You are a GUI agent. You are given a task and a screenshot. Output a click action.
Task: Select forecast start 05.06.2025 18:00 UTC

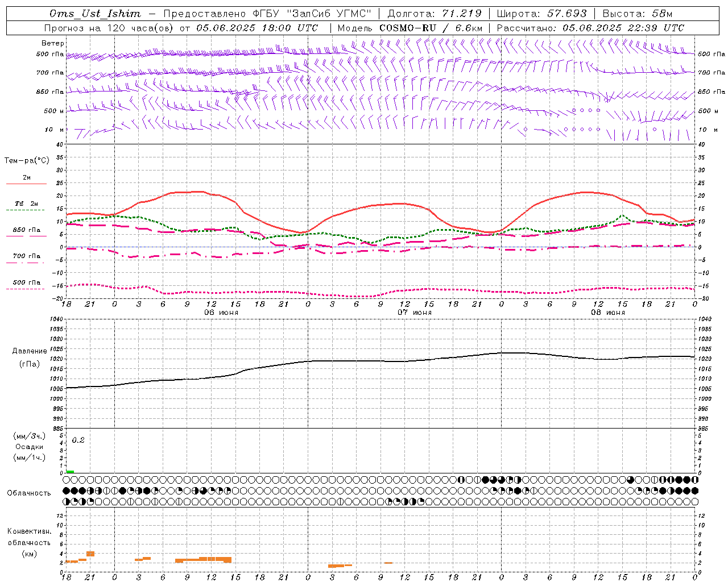point(257,28)
